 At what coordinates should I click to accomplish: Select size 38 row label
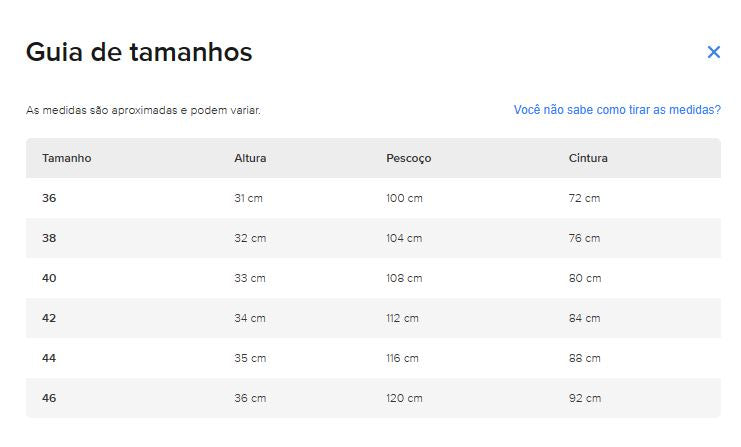pyautogui.click(x=49, y=238)
